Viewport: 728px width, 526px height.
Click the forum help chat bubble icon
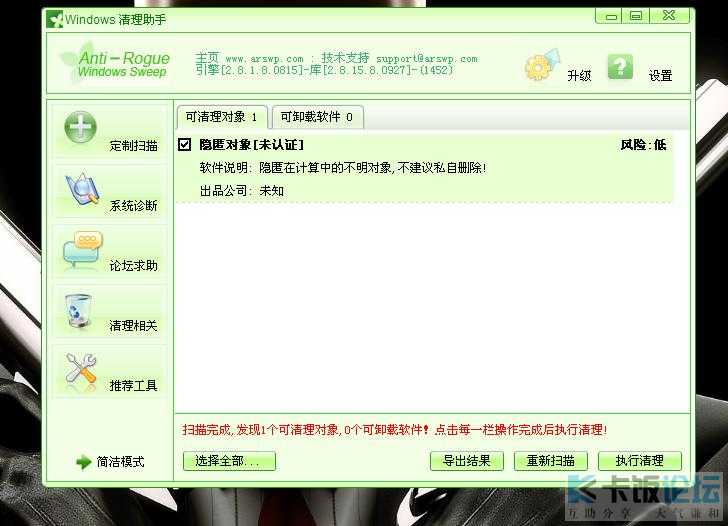tap(82, 249)
